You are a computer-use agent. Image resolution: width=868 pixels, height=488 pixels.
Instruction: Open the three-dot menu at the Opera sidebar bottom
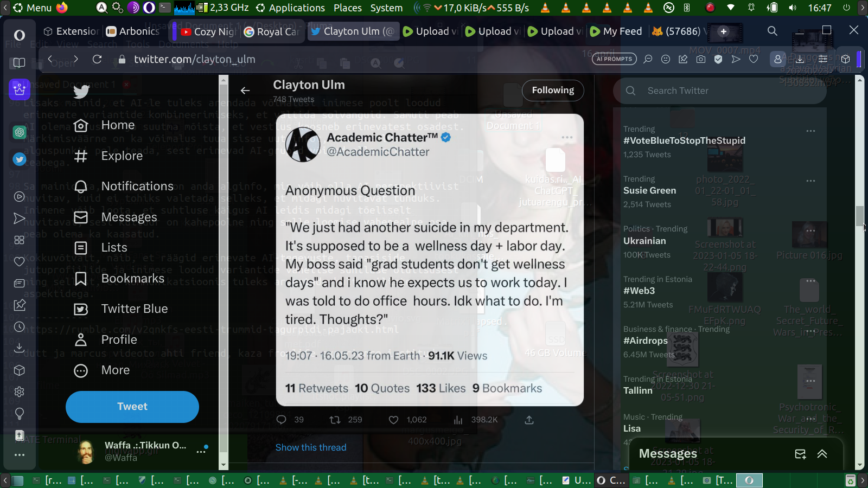(x=20, y=455)
